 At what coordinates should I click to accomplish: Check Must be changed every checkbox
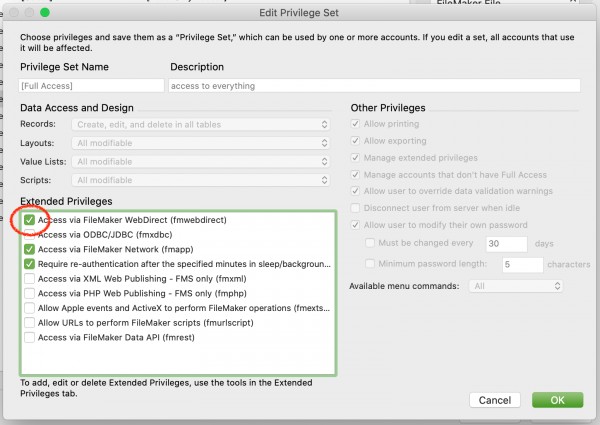tap(370, 243)
